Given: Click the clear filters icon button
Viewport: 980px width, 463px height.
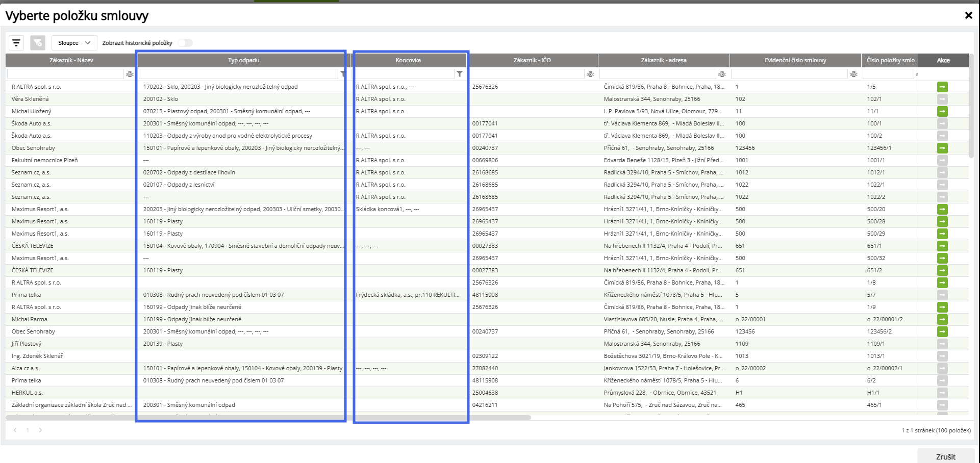Looking at the screenshot, I should point(38,43).
